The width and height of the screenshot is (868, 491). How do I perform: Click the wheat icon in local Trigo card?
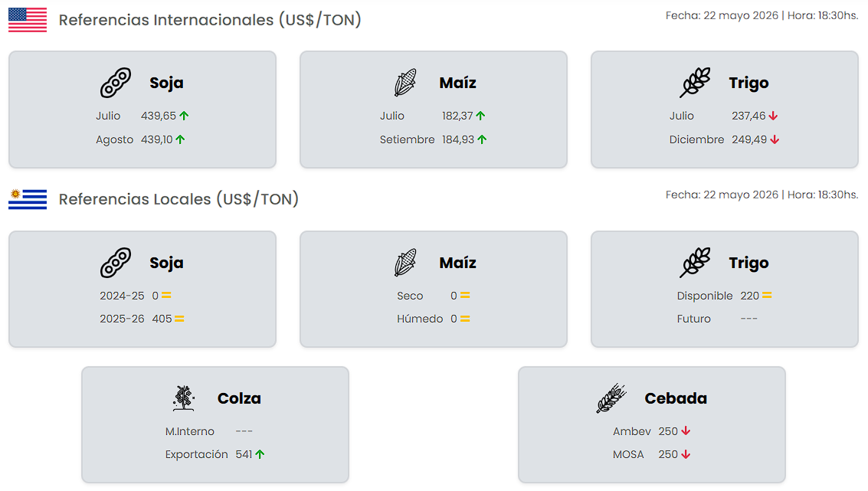[696, 263]
